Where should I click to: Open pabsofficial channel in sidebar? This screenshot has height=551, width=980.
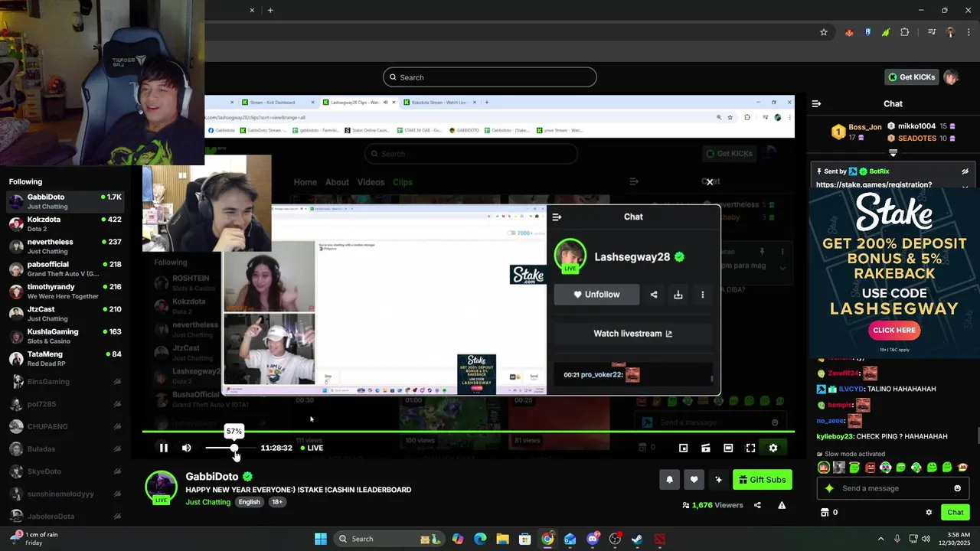(x=64, y=269)
